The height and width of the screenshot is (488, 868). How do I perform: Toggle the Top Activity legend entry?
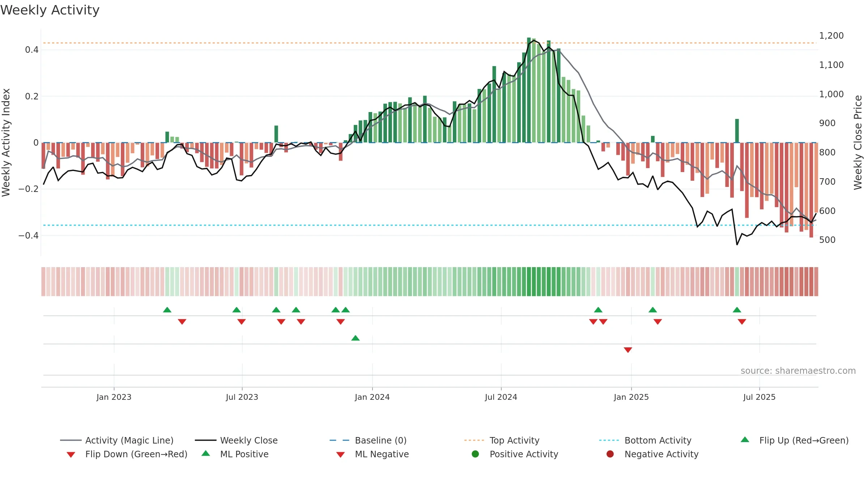click(502, 440)
